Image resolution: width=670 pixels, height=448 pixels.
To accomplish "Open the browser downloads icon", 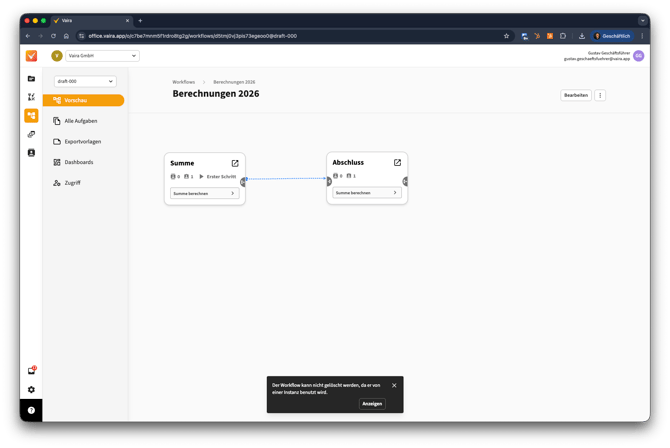I will tap(582, 36).
